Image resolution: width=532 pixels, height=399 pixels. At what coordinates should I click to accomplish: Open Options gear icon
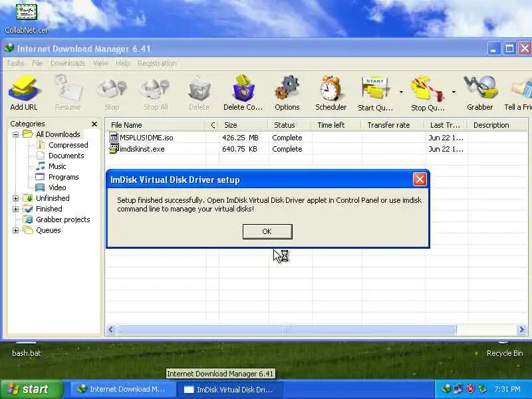tap(287, 92)
